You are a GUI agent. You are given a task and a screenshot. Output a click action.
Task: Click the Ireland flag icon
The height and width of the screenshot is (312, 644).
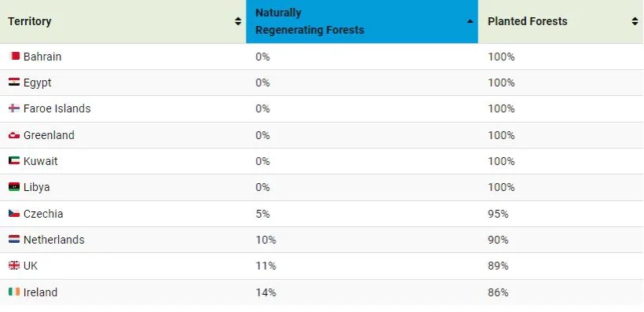pyautogui.click(x=14, y=292)
